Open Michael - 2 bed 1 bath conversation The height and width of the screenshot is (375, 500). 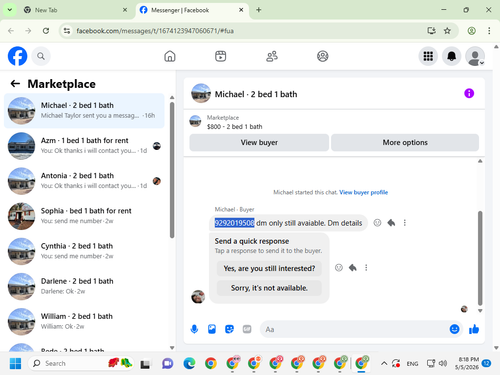(84, 111)
